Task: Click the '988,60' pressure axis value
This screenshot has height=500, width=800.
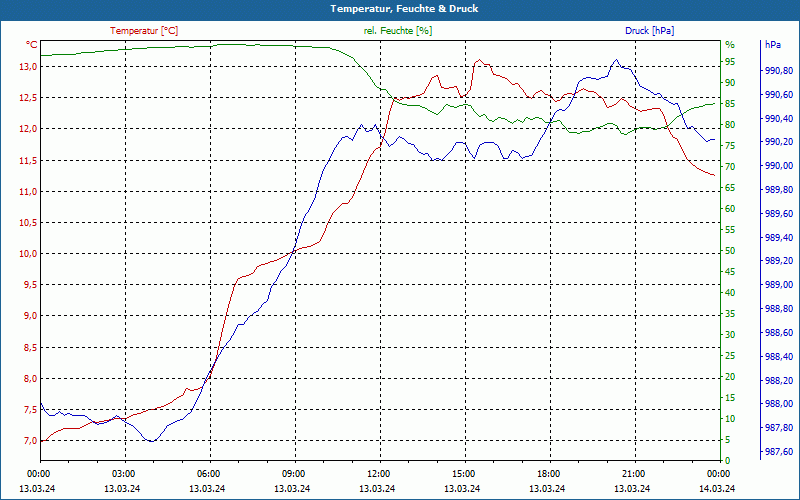Action: click(x=779, y=333)
